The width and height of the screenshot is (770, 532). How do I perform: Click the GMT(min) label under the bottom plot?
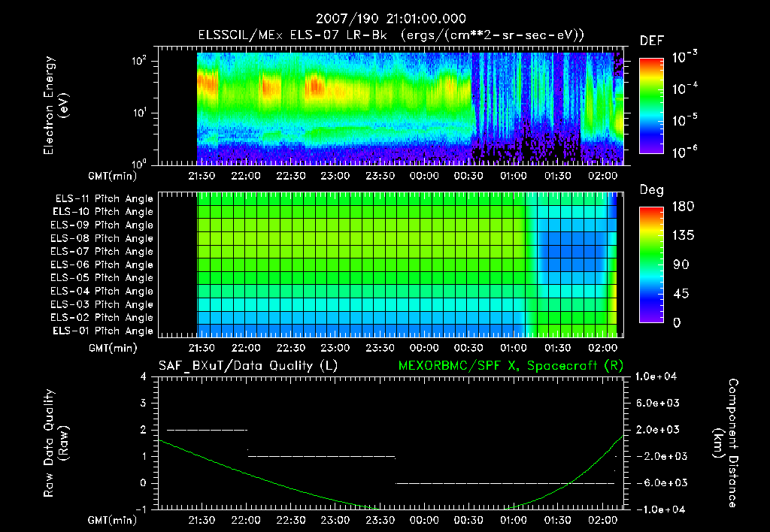pyautogui.click(x=113, y=520)
